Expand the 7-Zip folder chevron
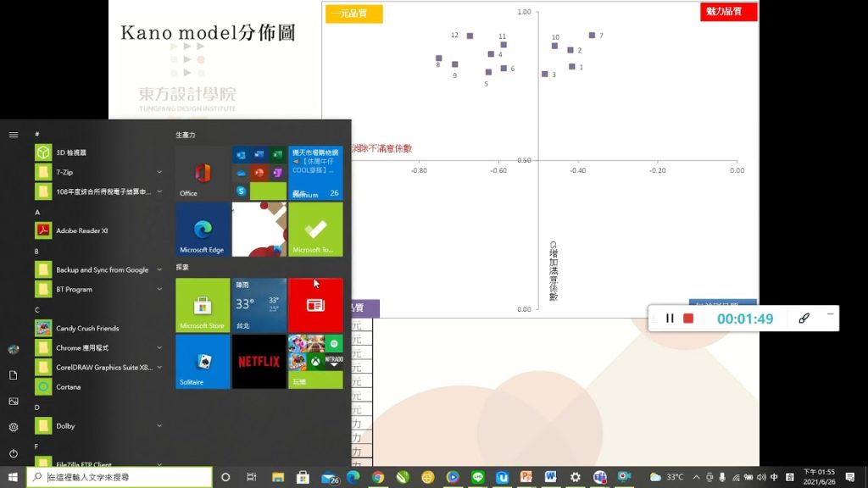The width and height of the screenshot is (868, 488). coord(159,172)
